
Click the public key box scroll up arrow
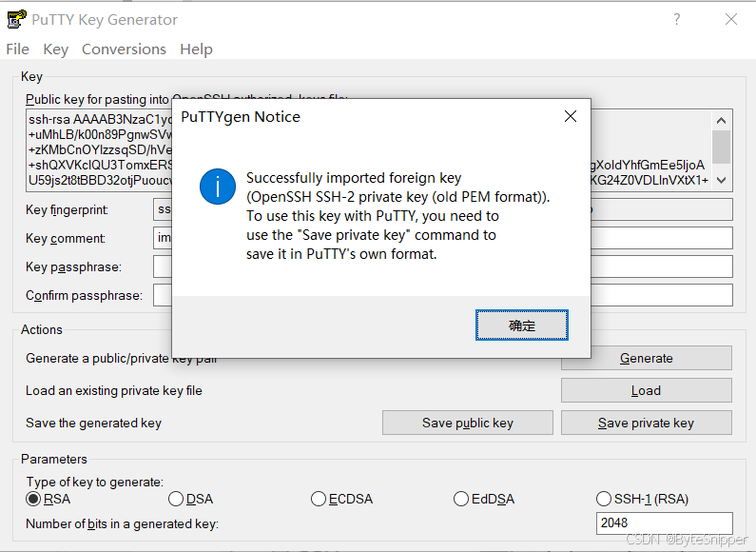coord(721,121)
